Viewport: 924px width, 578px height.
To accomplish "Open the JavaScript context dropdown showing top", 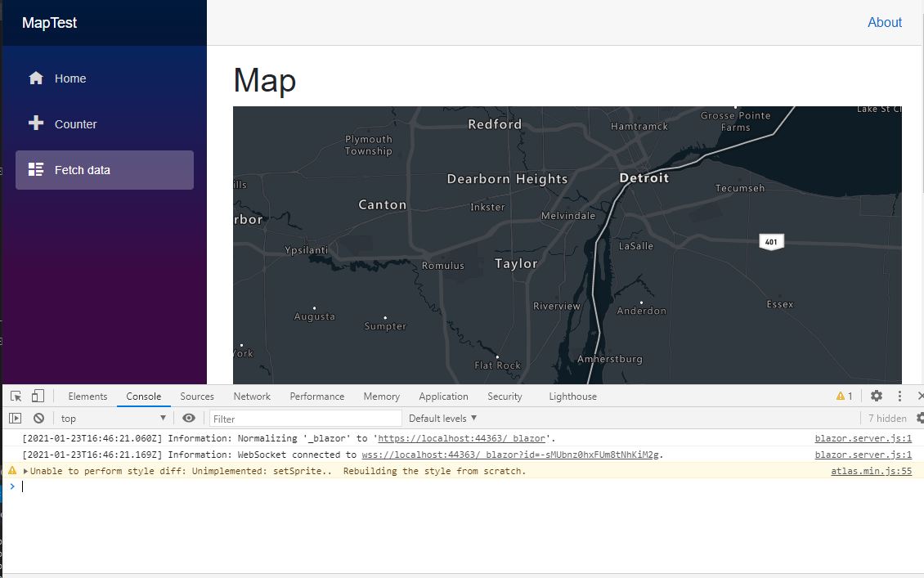I will (112, 418).
